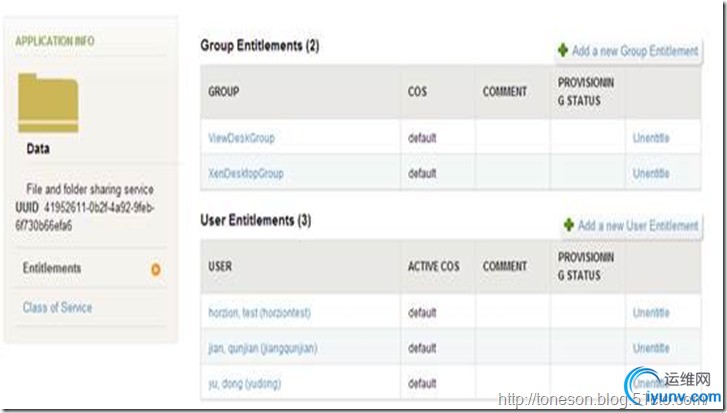The image size is (727, 413).
Task: Open the Class of Service sidebar link
Action: pyautogui.click(x=57, y=307)
